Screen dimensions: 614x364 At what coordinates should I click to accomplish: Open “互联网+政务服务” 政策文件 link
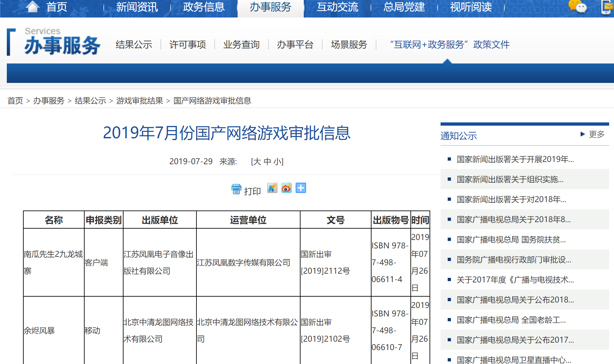[450, 44]
